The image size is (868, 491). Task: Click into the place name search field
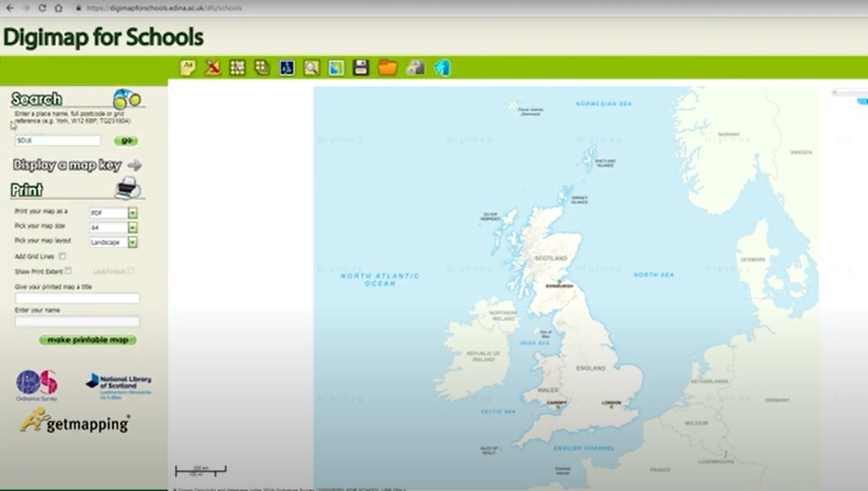click(58, 140)
